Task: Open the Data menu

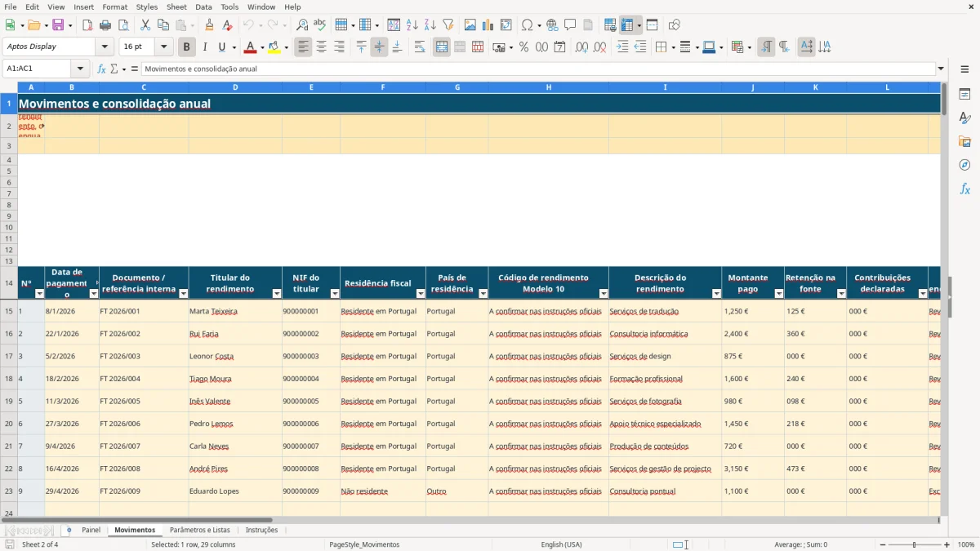Action: point(203,7)
